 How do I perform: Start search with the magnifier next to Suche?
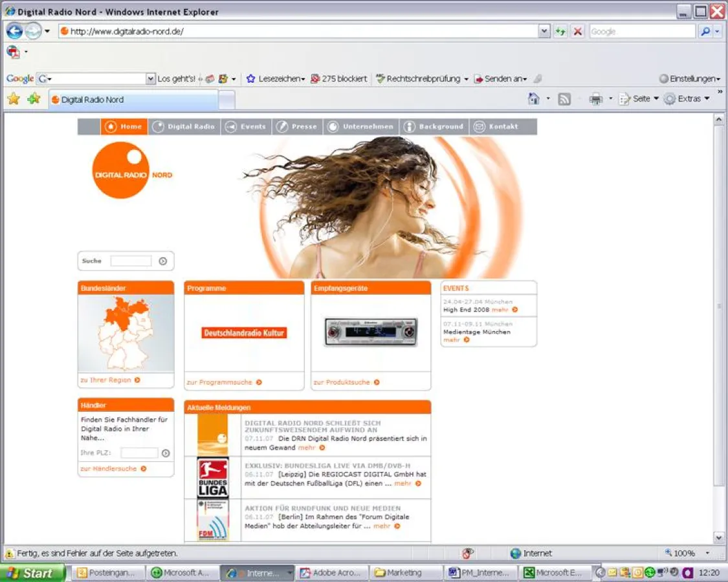(162, 261)
